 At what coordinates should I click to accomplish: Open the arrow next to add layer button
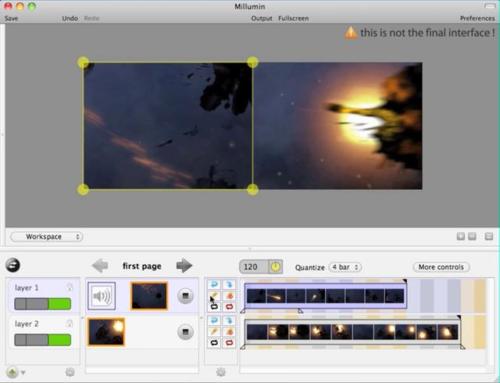(x=23, y=372)
